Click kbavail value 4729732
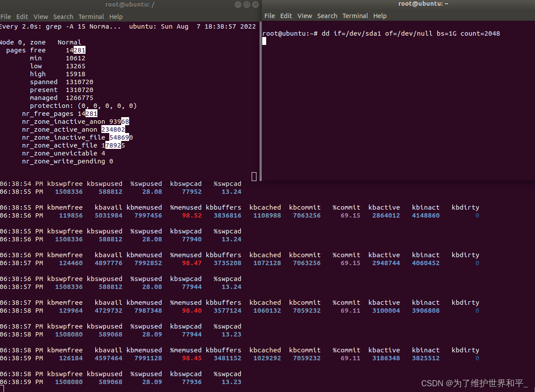Screen dimensions: 535x392 [108, 311]
